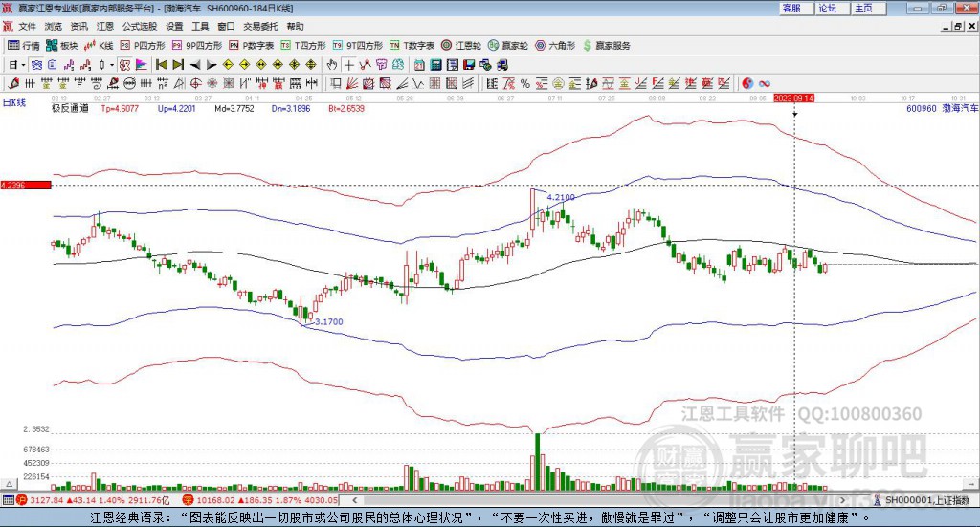Click the 论坛 forum button

(x=834, y=8)
